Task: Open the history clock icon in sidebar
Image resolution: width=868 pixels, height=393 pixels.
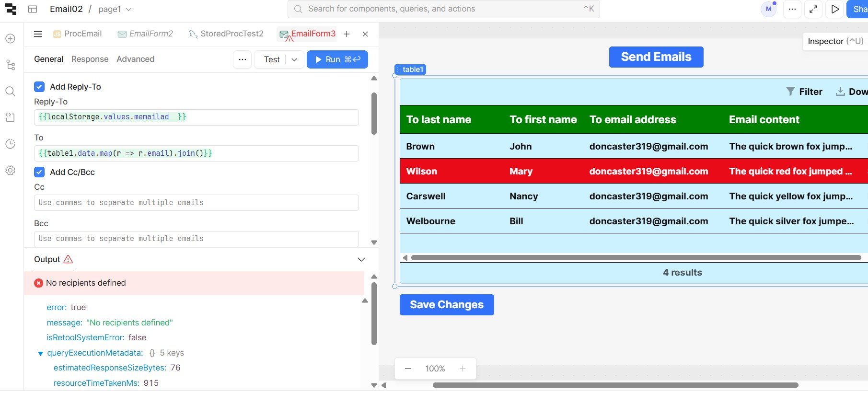Action: point(10,144)
